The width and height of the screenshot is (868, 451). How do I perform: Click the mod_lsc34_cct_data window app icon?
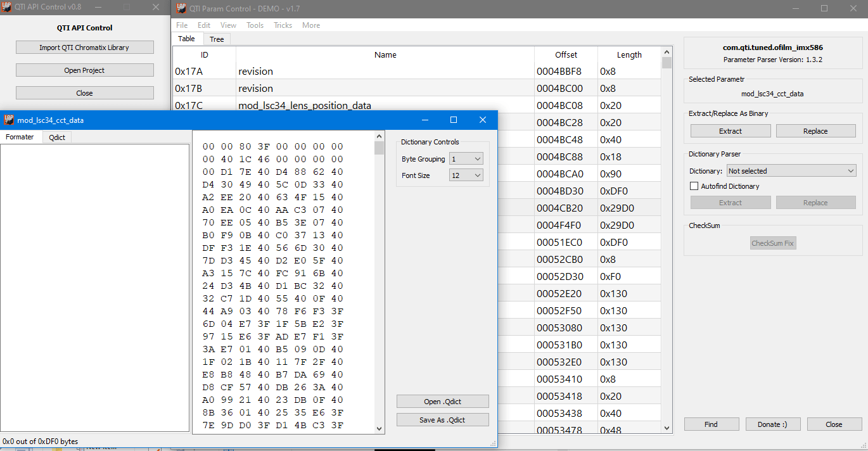click(x=9, y=120)
